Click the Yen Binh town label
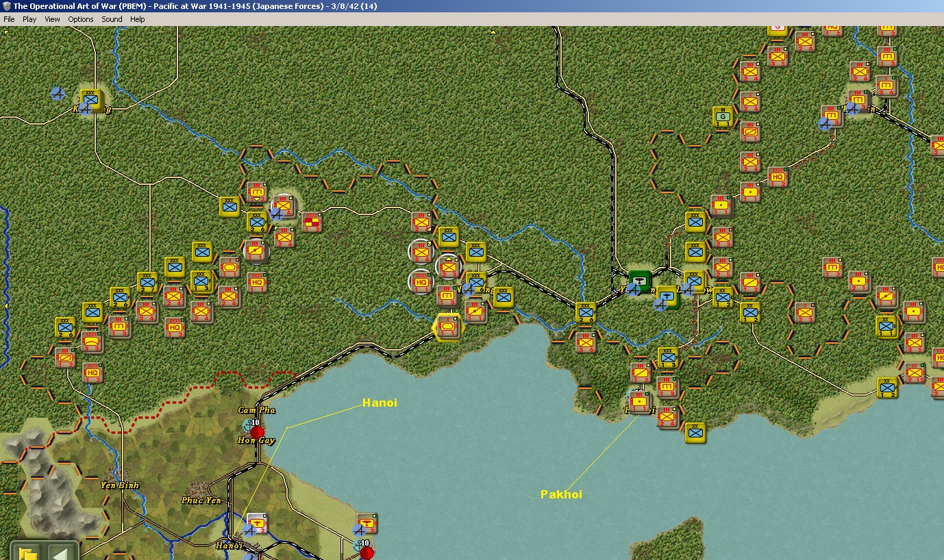This screenshot has height=560, width=944. [120, 485]
